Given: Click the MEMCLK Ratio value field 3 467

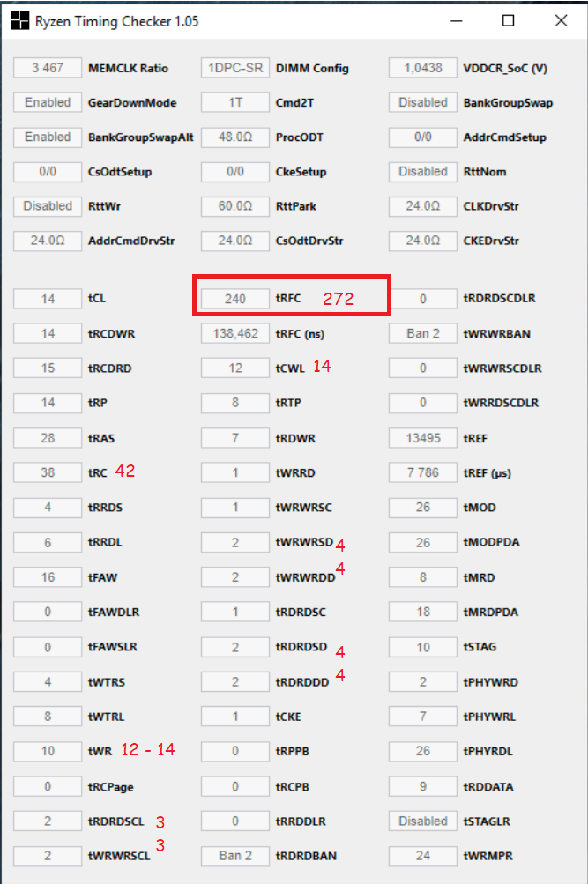Looking at the screenshot, I should pyautogui.click(x=48, y=68).
